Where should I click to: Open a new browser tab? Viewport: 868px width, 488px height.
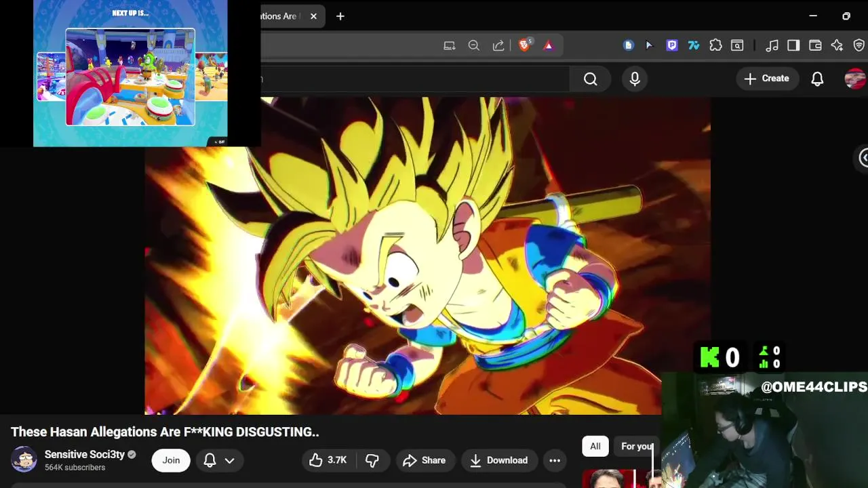click(x=340, y=16)
